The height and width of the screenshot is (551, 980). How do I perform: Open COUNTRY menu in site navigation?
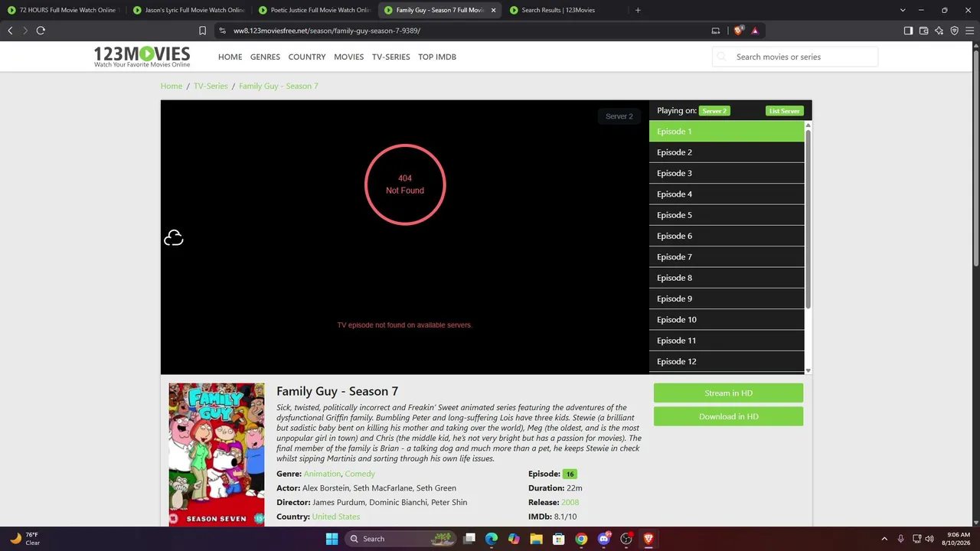[x=307, y=57]
